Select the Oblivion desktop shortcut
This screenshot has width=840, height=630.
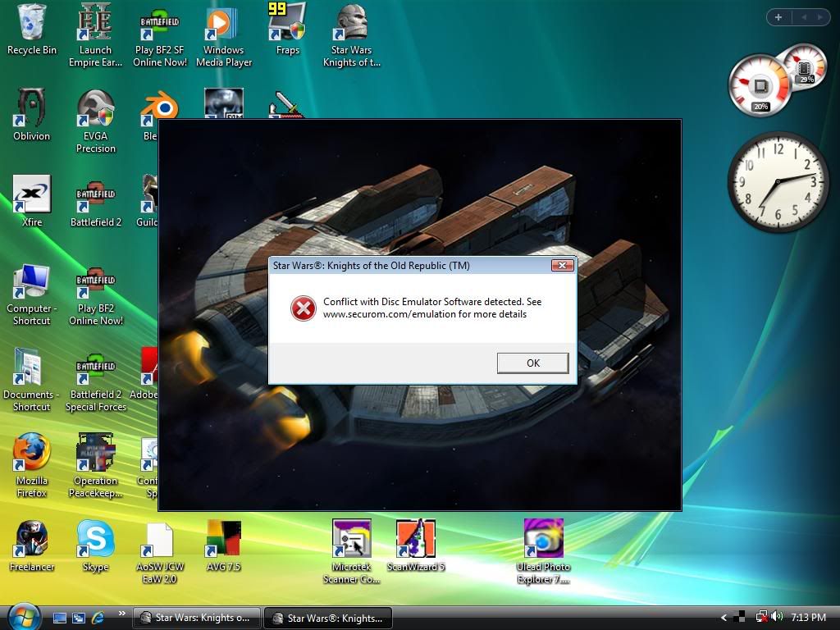point(32,115)
